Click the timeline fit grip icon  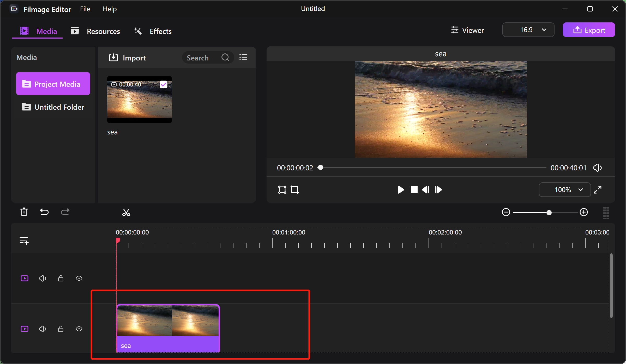coord(606,213)
